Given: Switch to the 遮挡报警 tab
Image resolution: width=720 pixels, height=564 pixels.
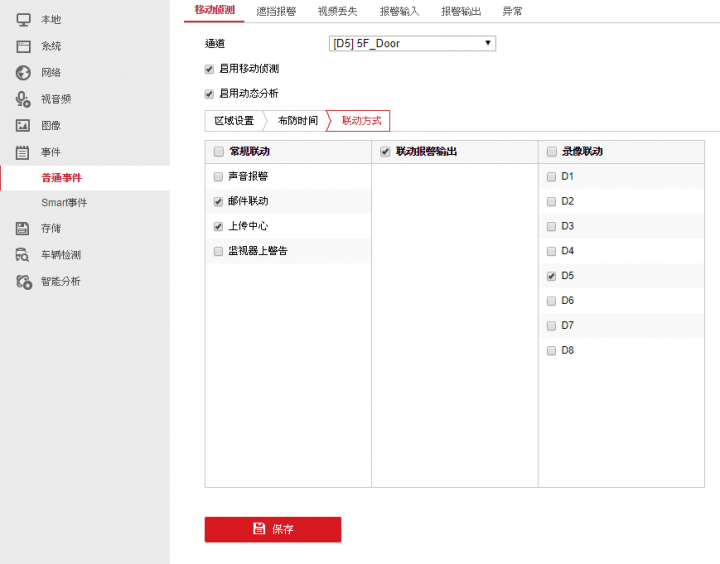Looking at the screenshot, I should click(276, 11).
